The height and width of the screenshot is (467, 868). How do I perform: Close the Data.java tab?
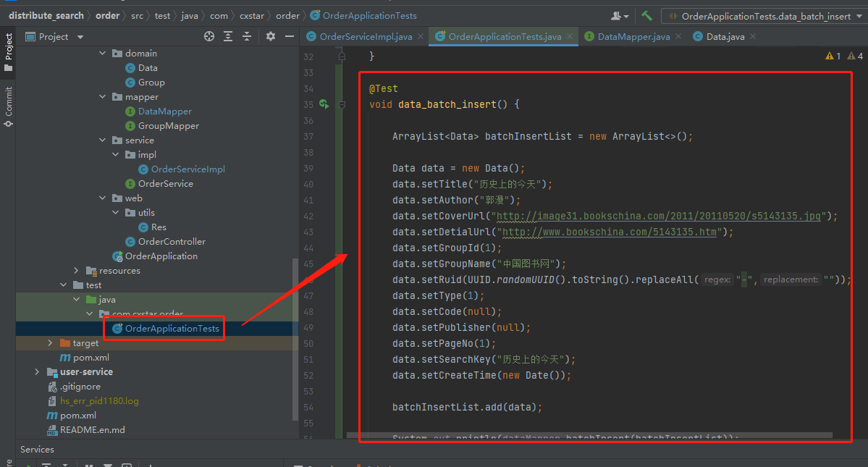pyautogui.click(x=753, y=36)
